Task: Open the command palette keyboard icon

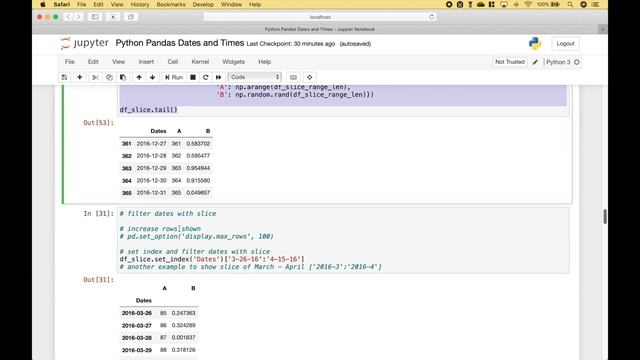Action: (293, 77)
